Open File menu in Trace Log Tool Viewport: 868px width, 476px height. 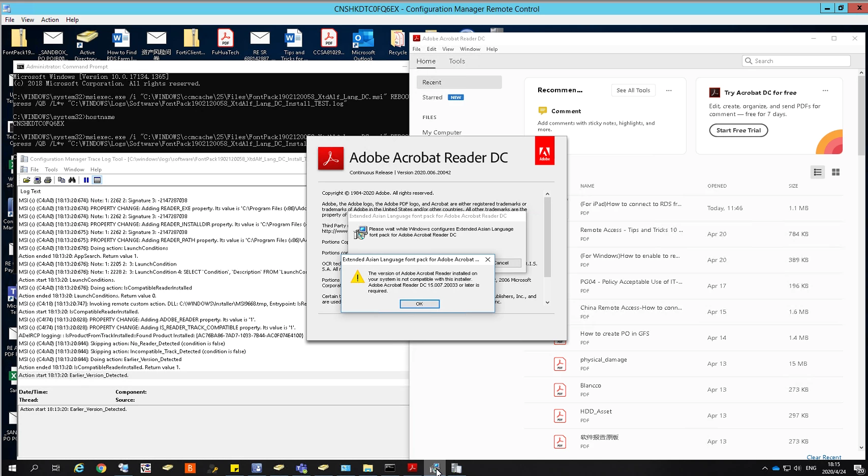pos(35,169)
